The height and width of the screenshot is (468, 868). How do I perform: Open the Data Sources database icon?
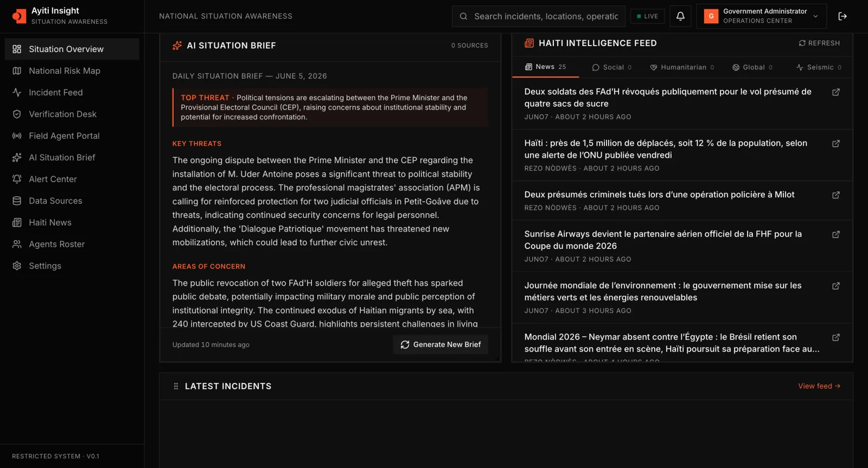click(17, 201)
